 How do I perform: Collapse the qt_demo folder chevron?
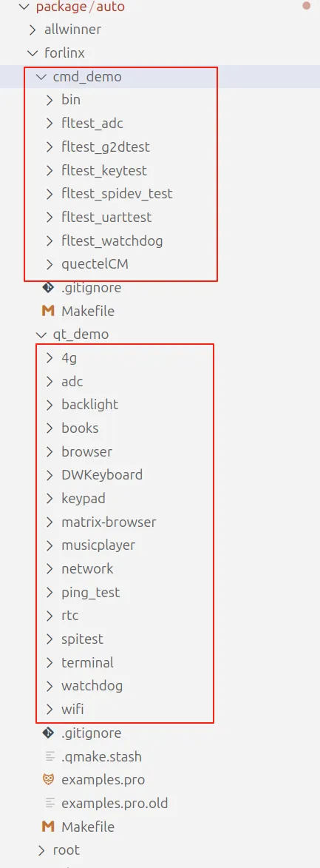point(41,334)
